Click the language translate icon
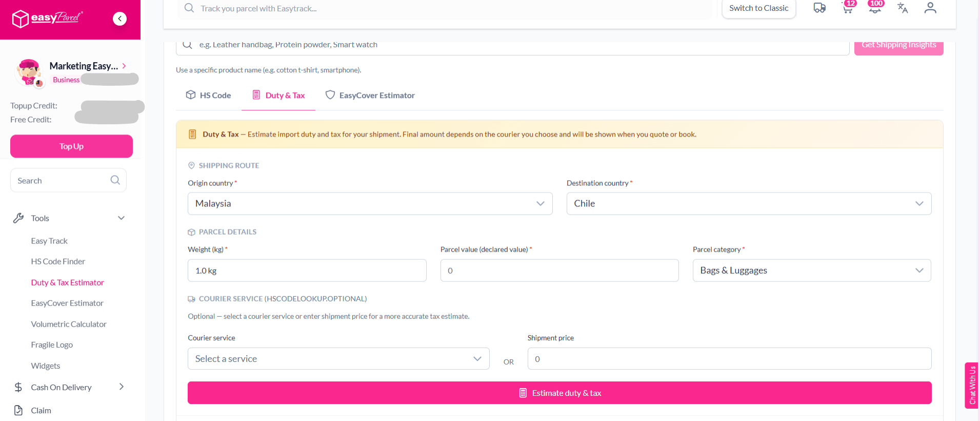This screenshot has height=421, width=980. click(903, 8)
